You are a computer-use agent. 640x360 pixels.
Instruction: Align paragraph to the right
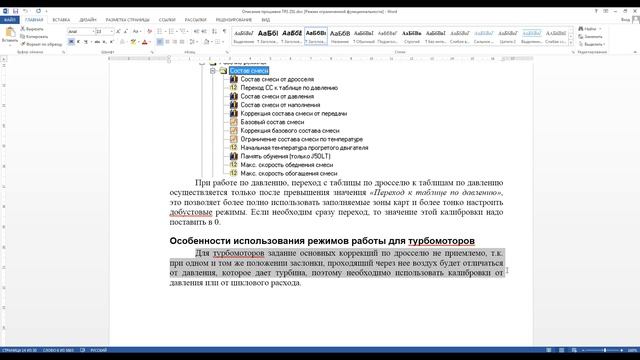click(175, 42)
